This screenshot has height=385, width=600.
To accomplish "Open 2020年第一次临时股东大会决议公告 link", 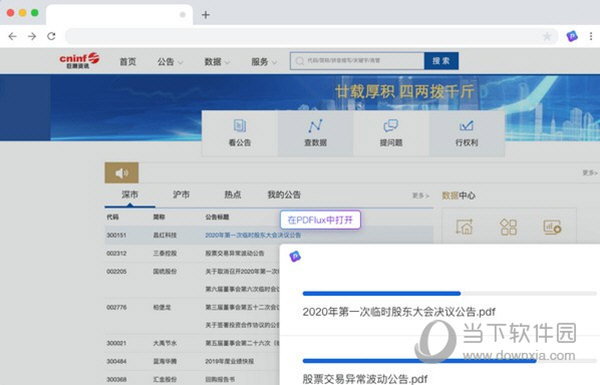I will (253, 235).
